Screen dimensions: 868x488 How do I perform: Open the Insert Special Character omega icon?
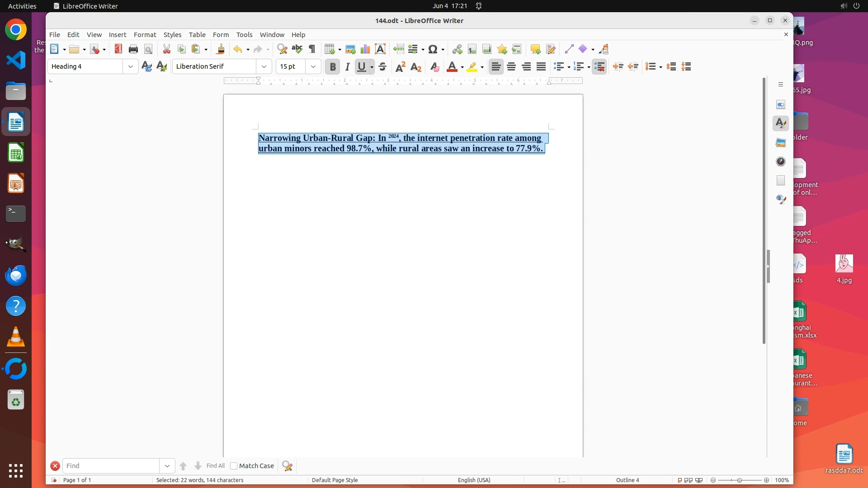point(433,49)
